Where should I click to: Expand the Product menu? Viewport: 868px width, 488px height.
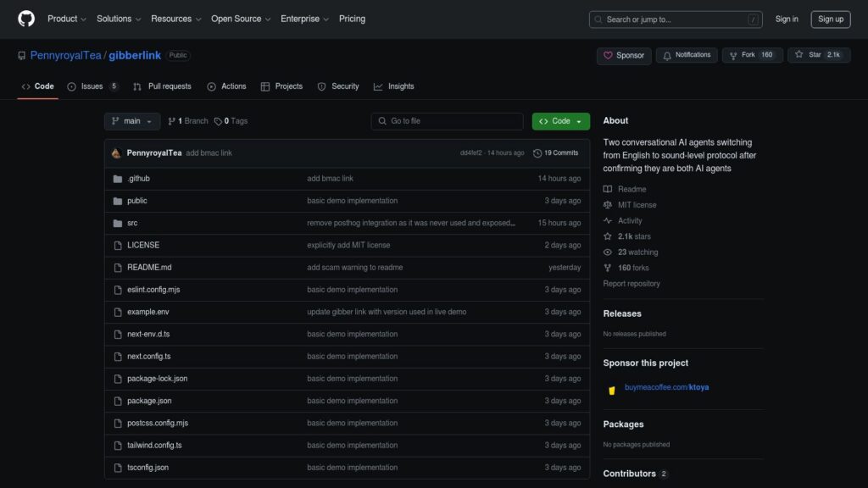point(67,19)
